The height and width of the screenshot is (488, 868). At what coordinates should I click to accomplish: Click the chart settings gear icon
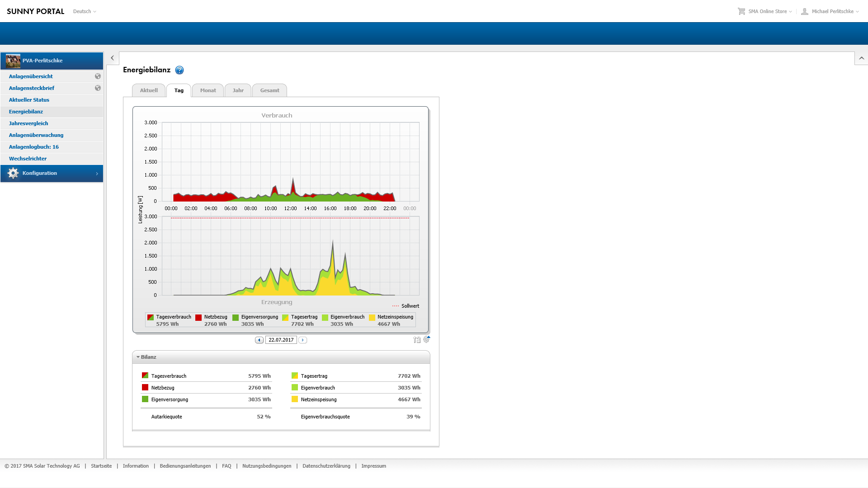pos(426,339)
